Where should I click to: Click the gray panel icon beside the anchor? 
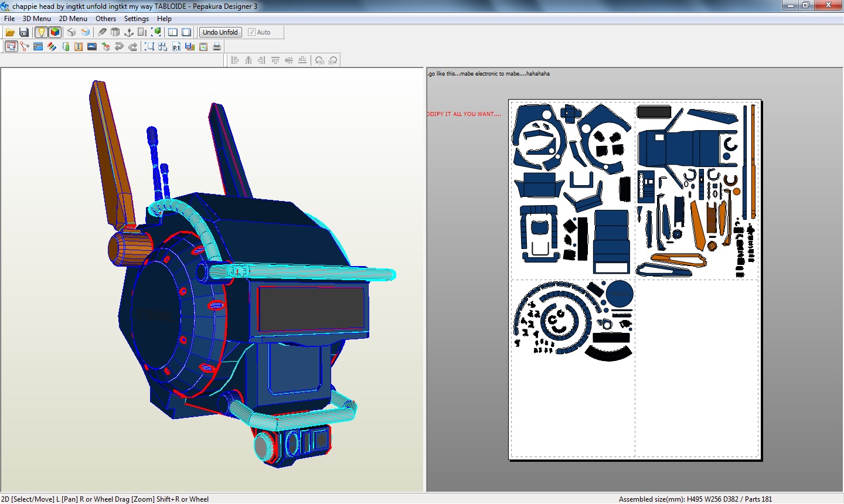point(142,32)
